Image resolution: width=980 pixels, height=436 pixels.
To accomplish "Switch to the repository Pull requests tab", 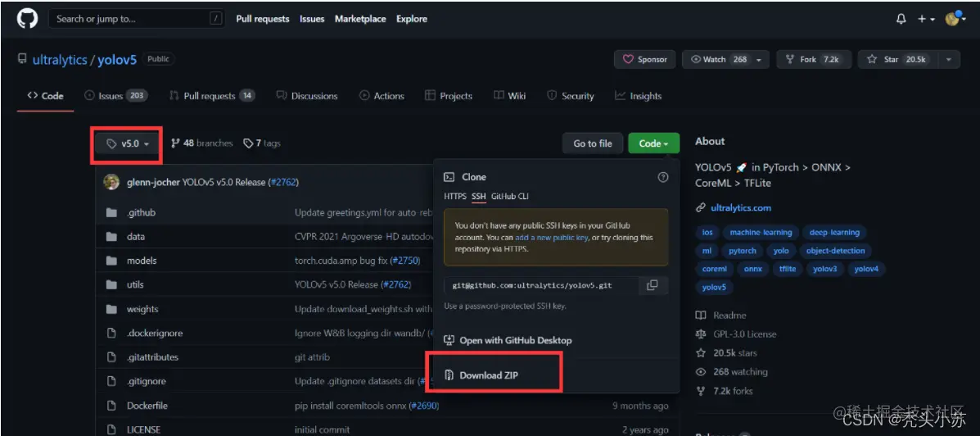I will click(x=212, y=96).
